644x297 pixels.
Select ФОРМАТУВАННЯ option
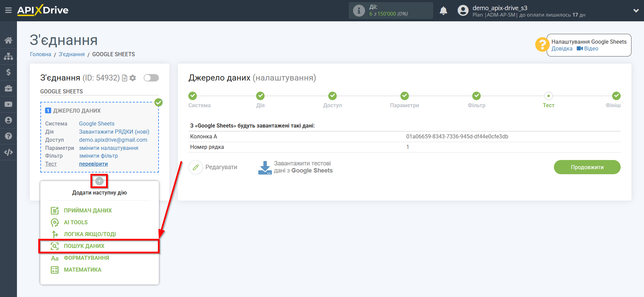pyautogui.click(x=86, y=258)
